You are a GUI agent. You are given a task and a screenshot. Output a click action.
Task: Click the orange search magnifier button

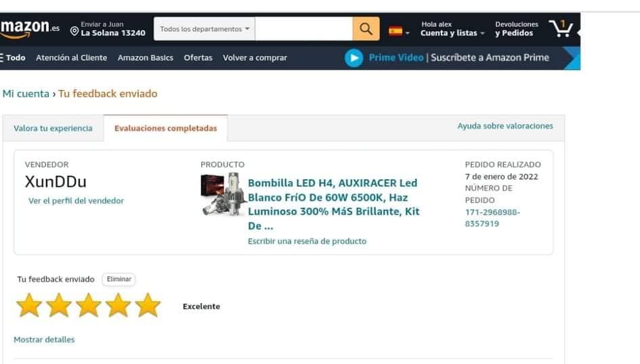pos(366,28)
